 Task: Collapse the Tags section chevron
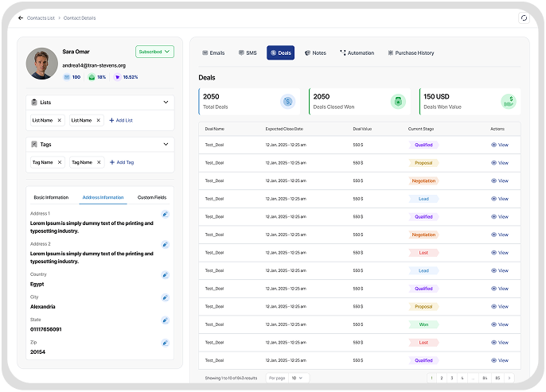(166, 145)
